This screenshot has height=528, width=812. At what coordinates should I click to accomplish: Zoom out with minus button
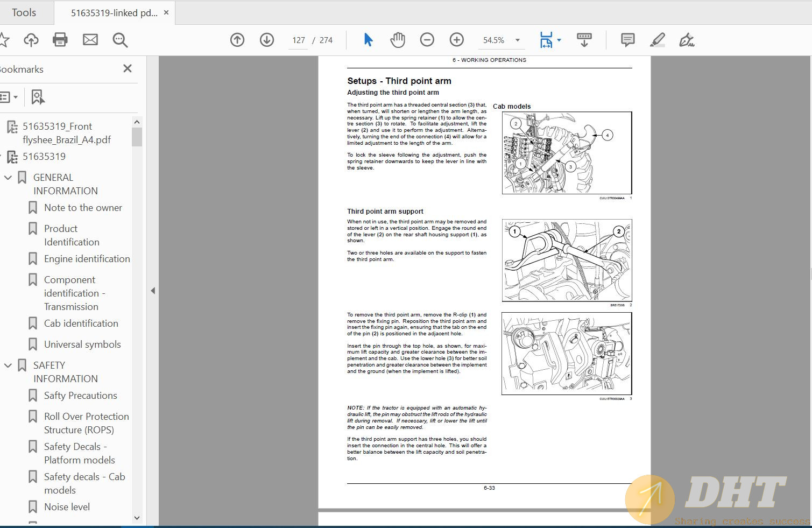[x=427, y=40]
